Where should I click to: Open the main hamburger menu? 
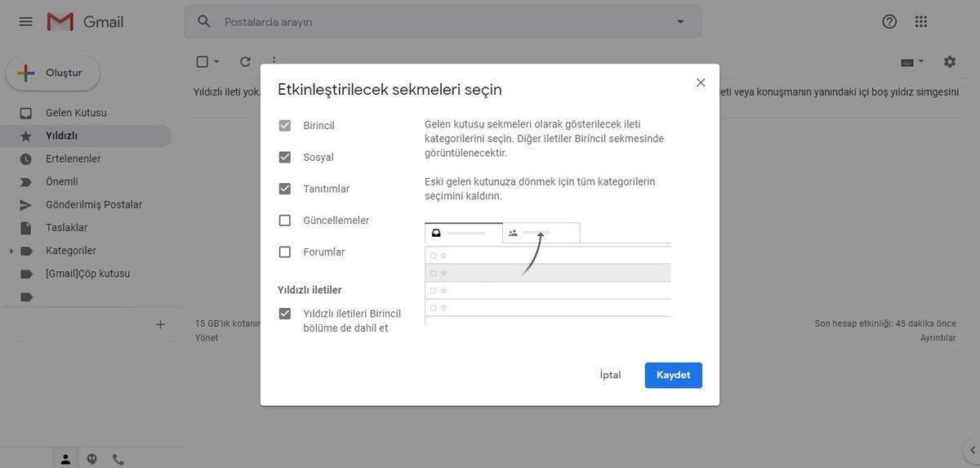25,21
